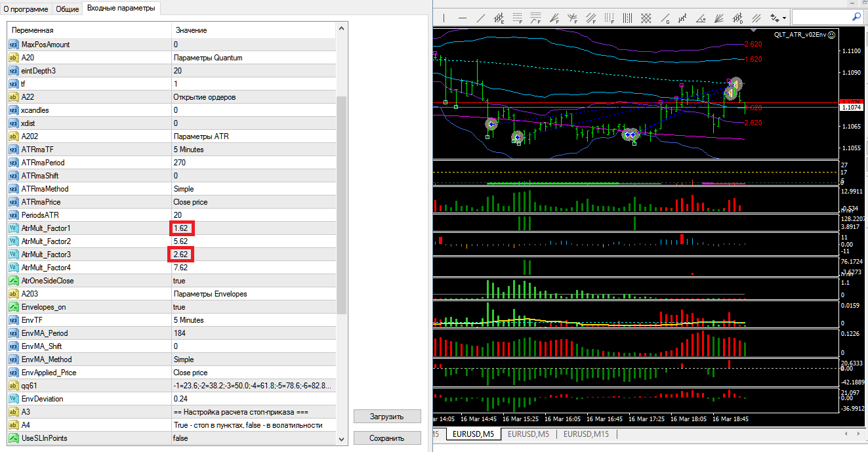868x452 pixels.
Task: Toggle the UseSLInPoints false value
Action: tap(181, 438)
